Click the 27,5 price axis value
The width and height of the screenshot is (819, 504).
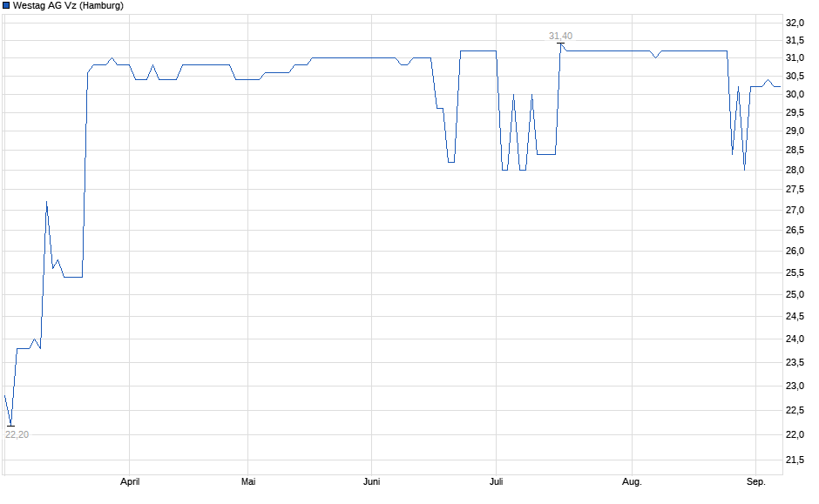[x=795, y=190]
